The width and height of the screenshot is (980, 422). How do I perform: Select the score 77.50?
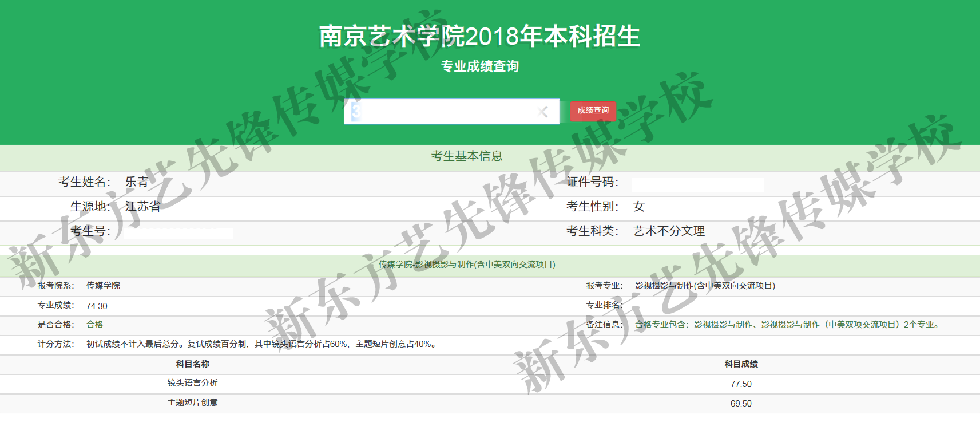(x=741, y=384)
